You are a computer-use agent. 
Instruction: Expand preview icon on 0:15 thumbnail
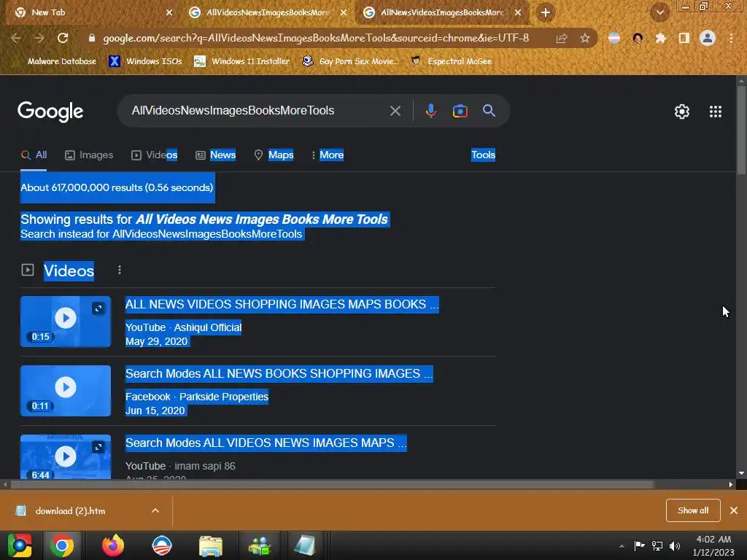pyautogui.click(x=98, y=308)
